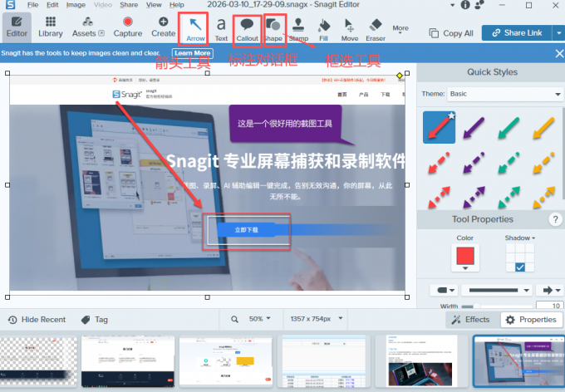This screenshot has width=565, height=392.
Task: Choose the dashed red arrow quick style
Action: coord(439,163)
